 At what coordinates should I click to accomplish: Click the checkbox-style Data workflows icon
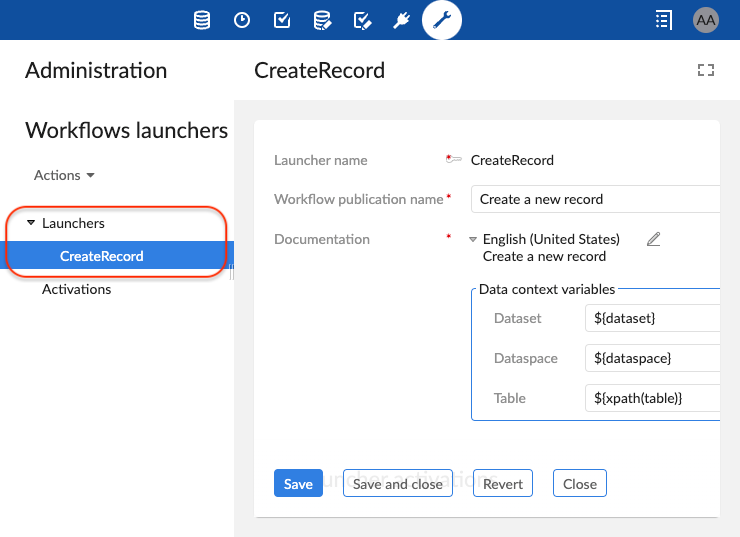pos(282,20)
